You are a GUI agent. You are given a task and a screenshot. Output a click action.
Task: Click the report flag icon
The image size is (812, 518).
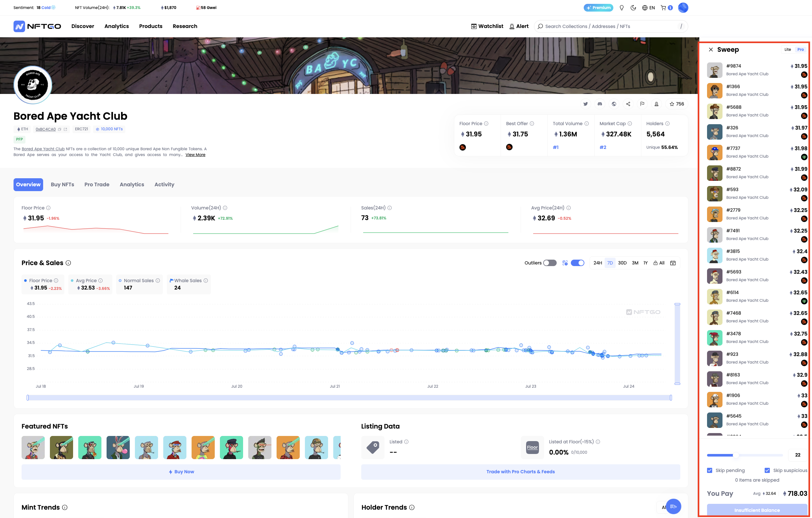coord(642,104)
